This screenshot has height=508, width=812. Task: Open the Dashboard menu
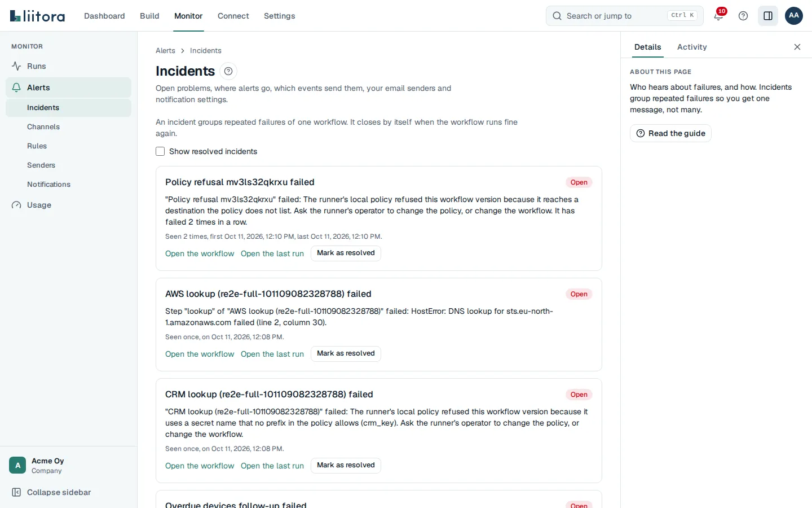(x=104, y=16)
